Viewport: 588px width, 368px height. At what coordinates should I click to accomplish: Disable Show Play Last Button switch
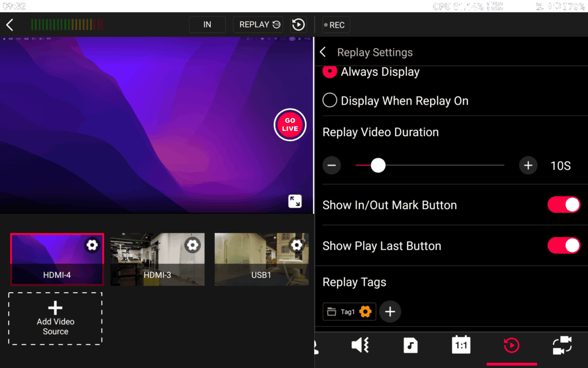pos(563,246)
